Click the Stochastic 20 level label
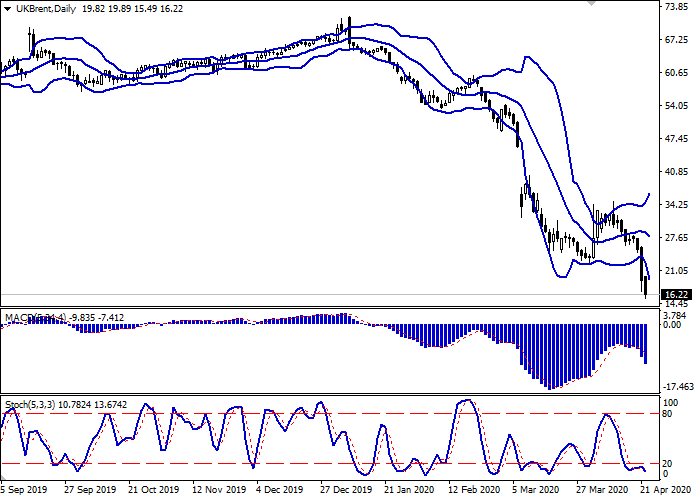The image size is (695, 500). (668, 463)
